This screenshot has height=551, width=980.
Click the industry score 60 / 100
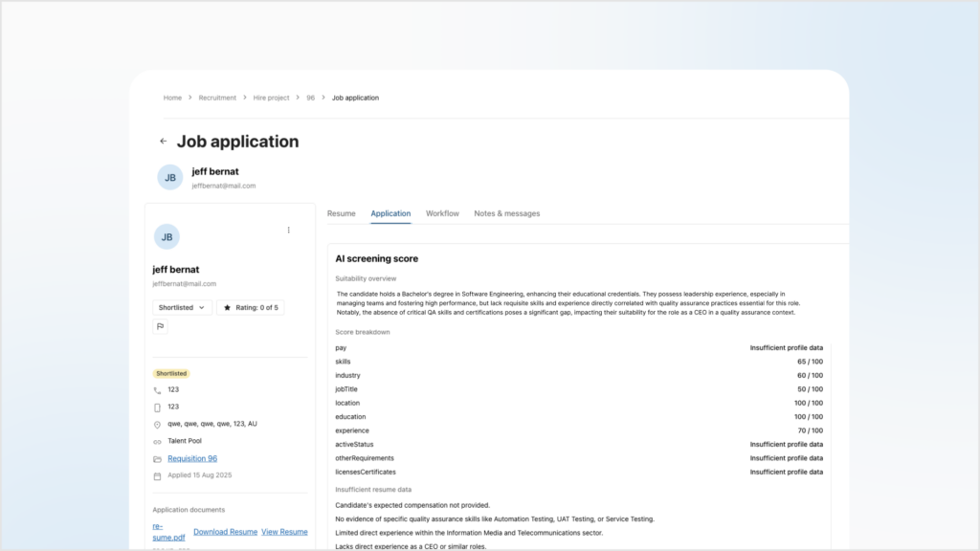(810, 375)
